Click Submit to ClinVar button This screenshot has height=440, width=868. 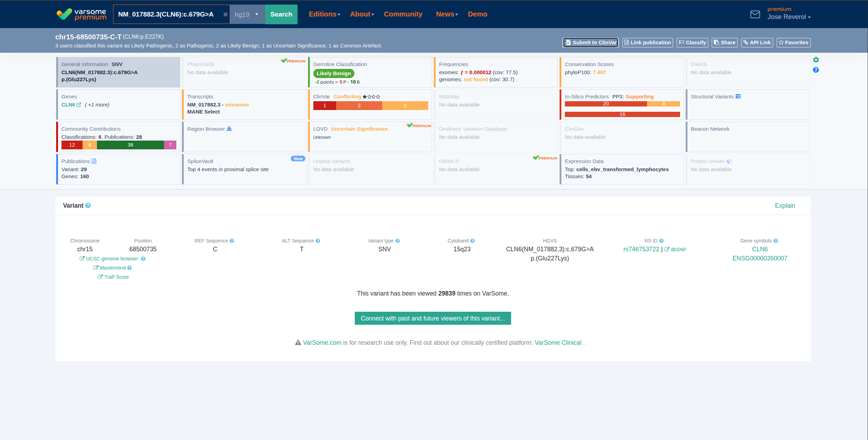[590, 43]
